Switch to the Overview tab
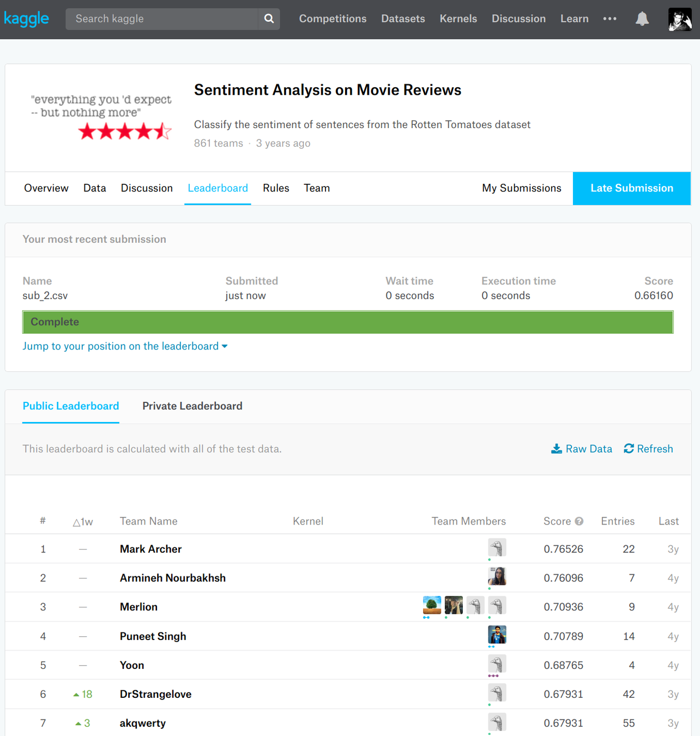This screenshot has width=700, height=736. [x=46, y=188]
